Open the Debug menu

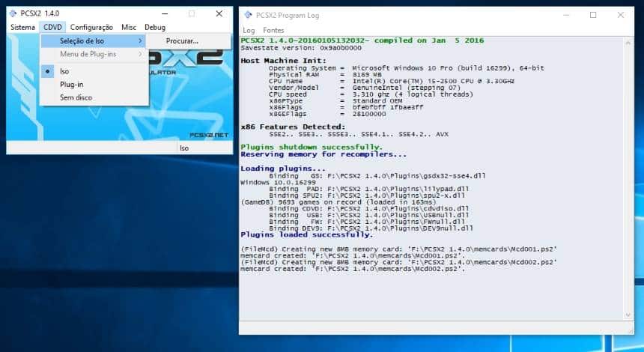[155, 27]
